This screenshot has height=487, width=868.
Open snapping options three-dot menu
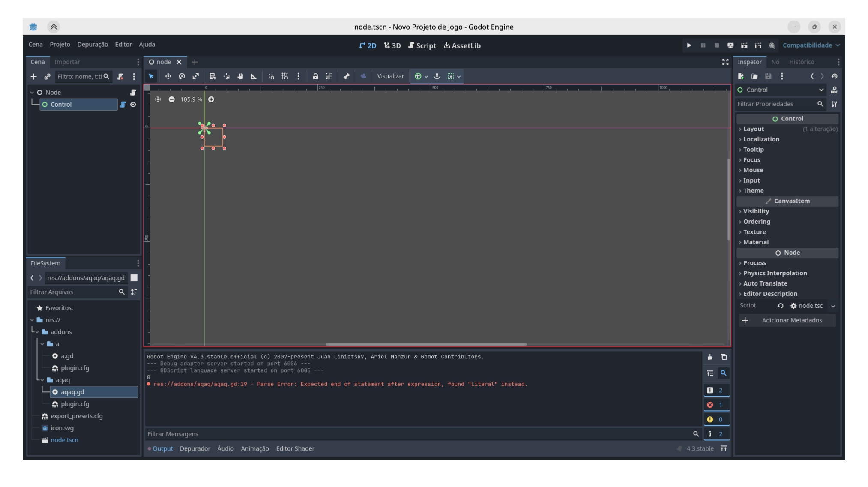point(299,76)
